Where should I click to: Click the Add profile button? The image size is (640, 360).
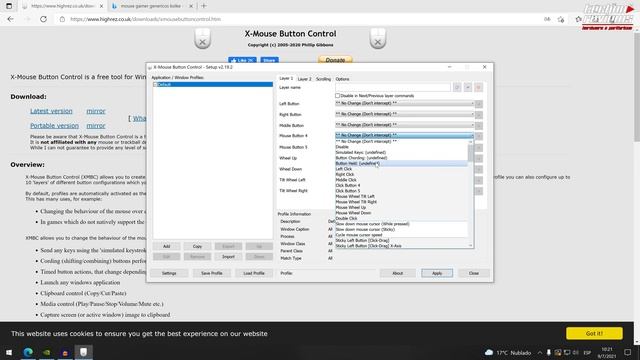coord(167,246)
